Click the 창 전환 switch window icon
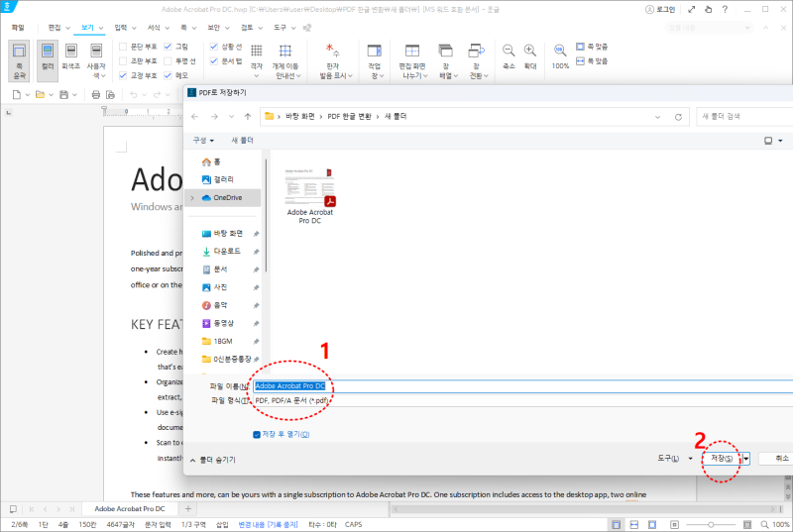The height and width of the screenshot is (532, 793). (477, 61)
